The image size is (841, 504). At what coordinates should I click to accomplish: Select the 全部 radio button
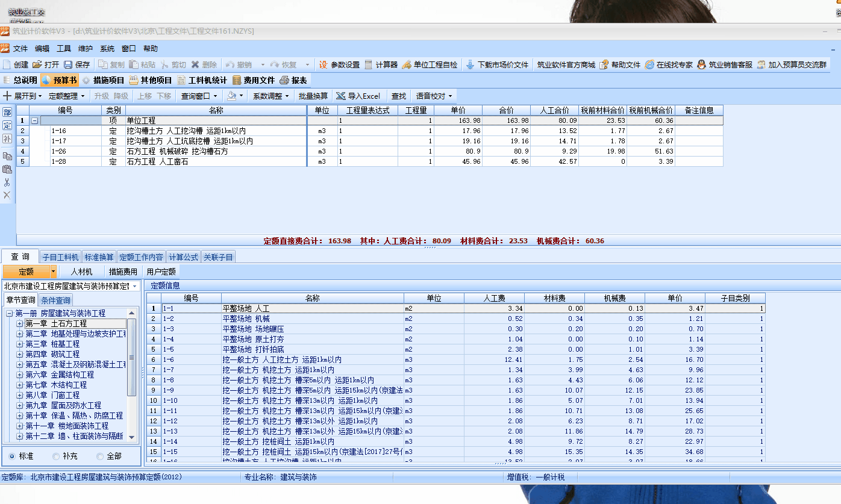pos(100,456)
